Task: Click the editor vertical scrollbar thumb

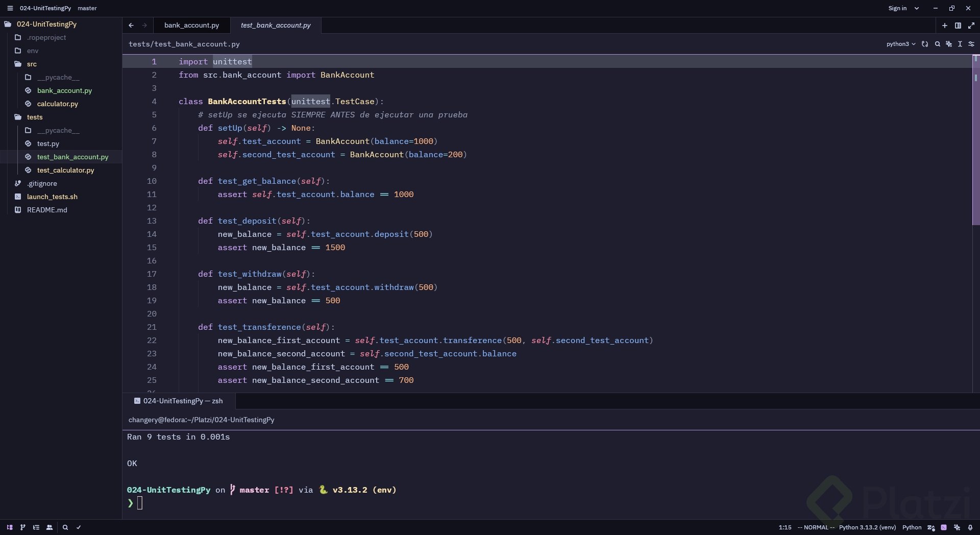Action: [976, 139]
